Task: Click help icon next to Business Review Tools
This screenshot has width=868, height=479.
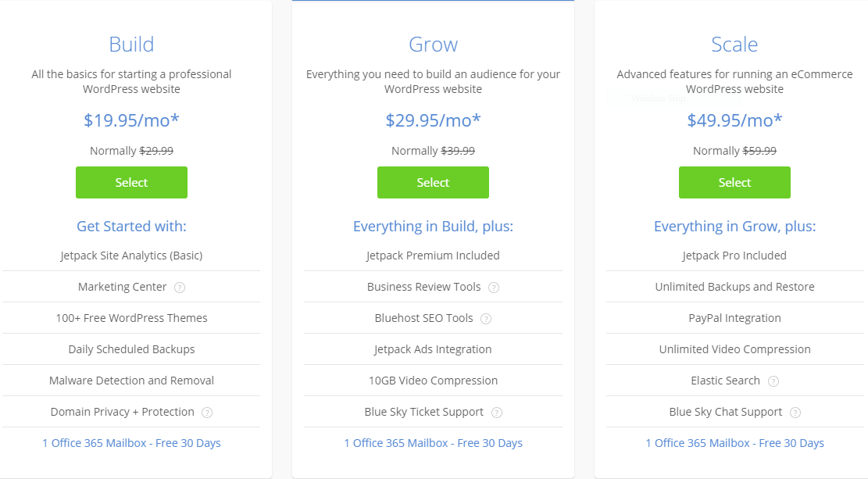Action: [493, 288]
